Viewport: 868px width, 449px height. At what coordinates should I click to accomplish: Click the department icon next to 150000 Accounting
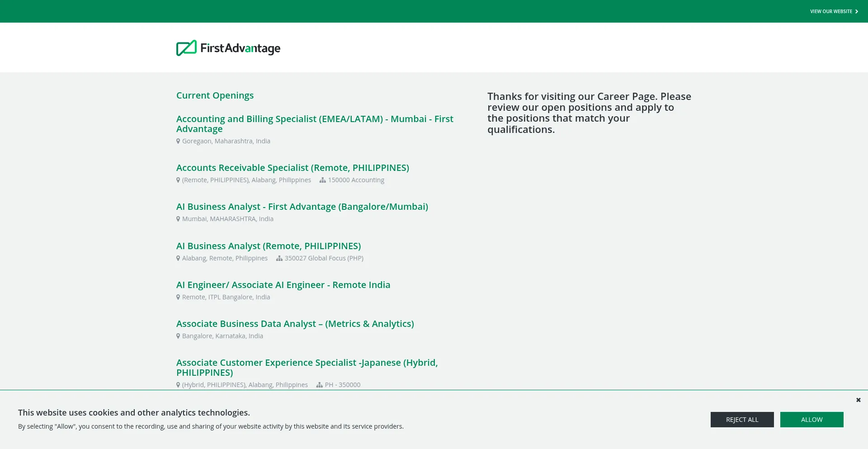coord(322,180)
